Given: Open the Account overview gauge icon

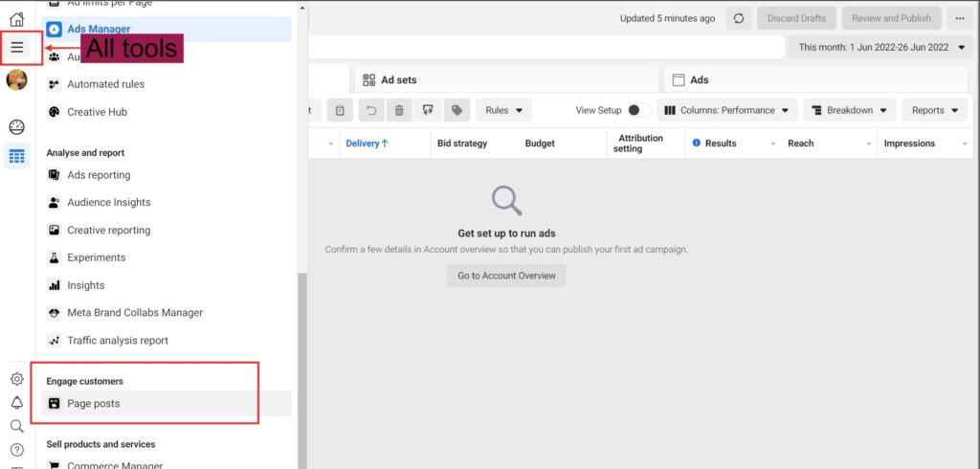Looking at the screenshot, I should point(17,127).
